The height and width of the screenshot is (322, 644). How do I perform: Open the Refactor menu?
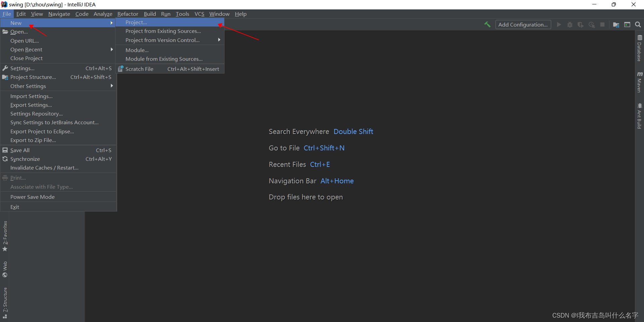pyautogui.click(x=128, y=14)
